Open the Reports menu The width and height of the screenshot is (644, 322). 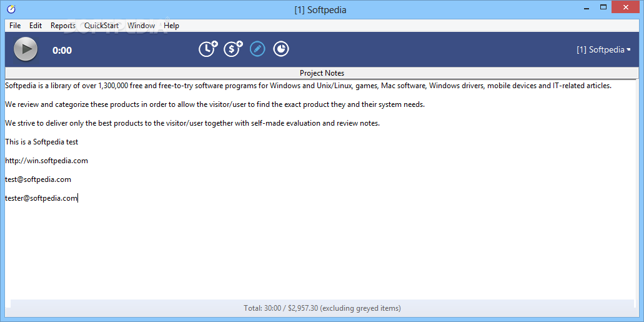(63, 26)
